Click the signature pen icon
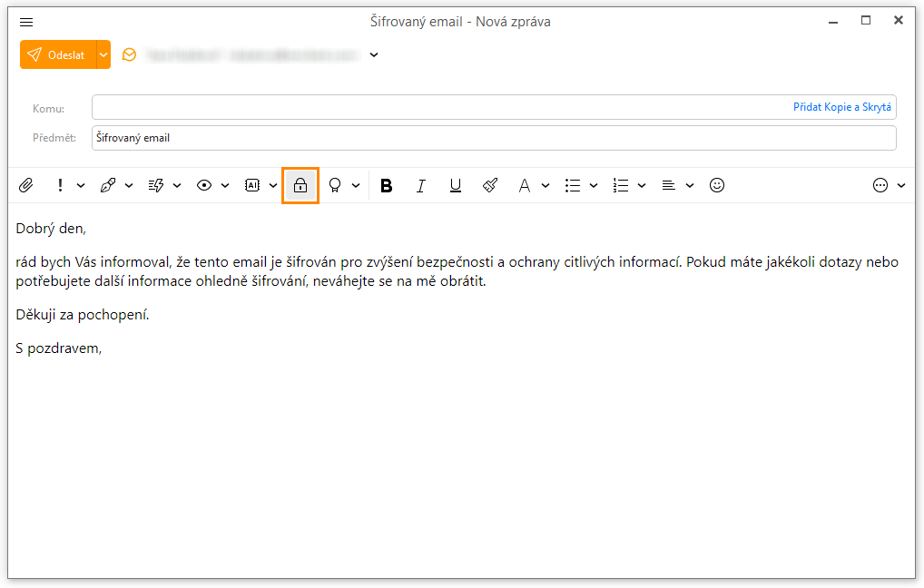924x588 pixels. click(108, 185)
